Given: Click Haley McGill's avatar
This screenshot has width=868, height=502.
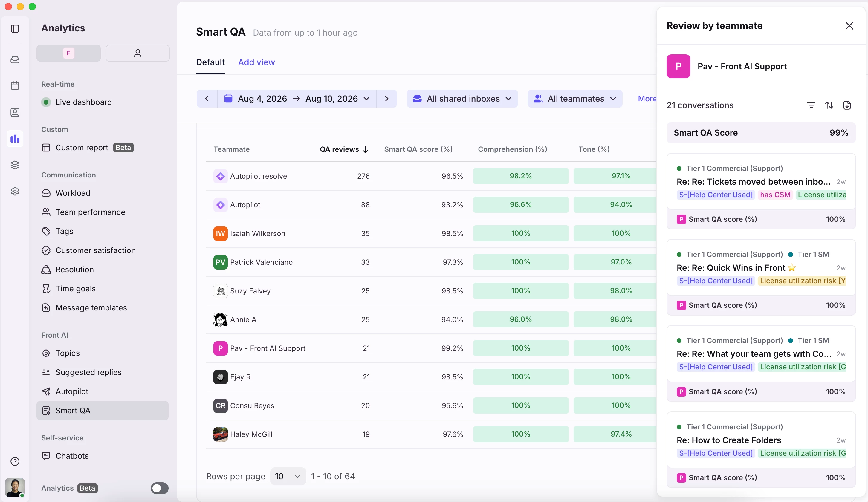Looking at the screenshot, I should point(221,434).
